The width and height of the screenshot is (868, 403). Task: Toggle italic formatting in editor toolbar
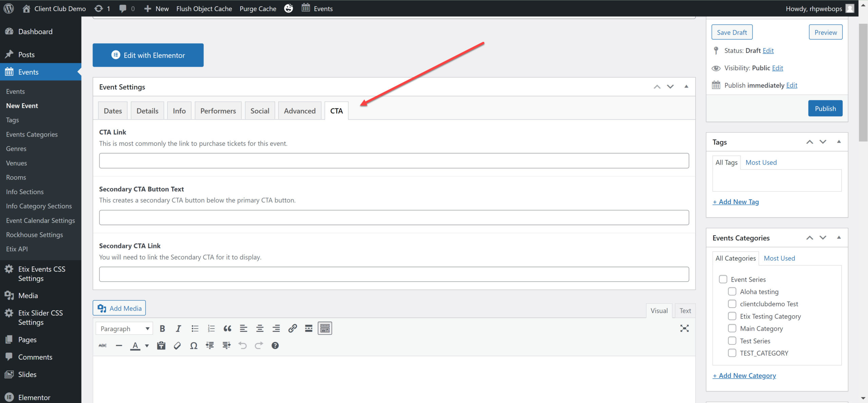tap(178, 328)
